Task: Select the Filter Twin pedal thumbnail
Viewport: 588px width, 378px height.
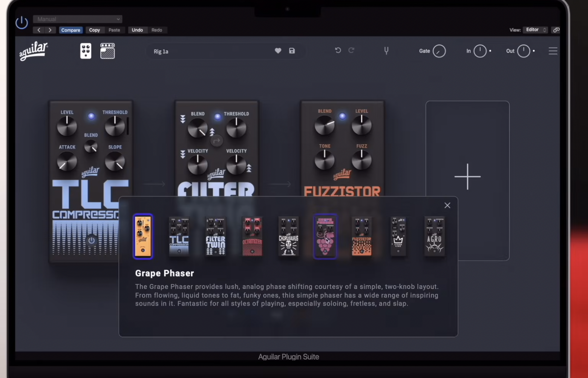Action: (x=216, y=236)
